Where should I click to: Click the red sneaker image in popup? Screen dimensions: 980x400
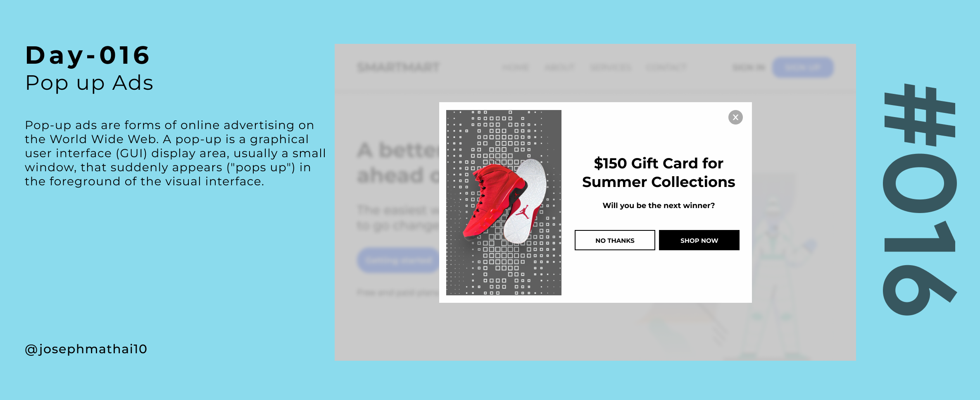504,203
